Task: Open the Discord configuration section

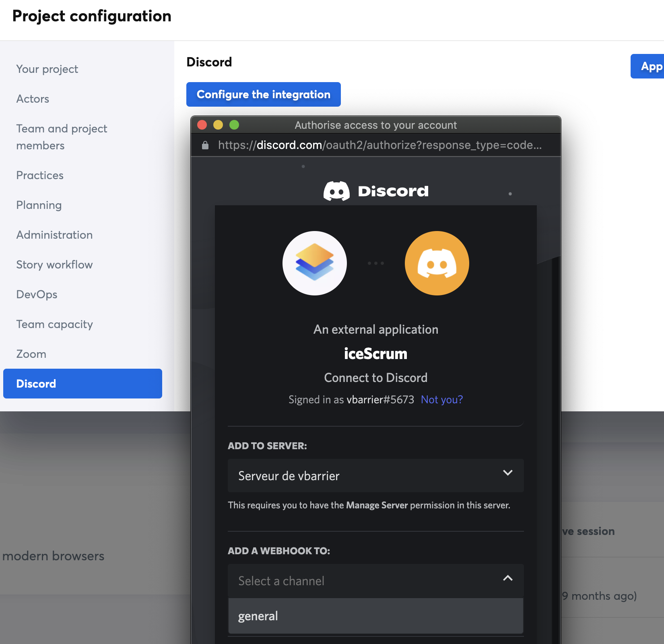Action: (x=36, y=384)
